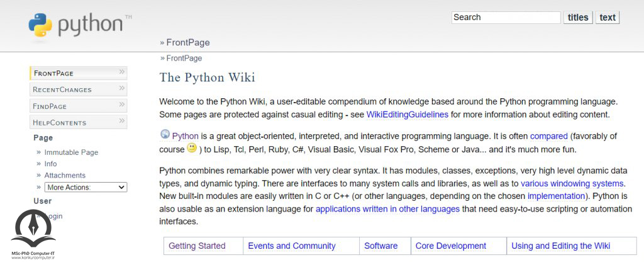644x267 pixels.
Task: Open FindPage from the sidebar
Action: [x=79, y=106]
